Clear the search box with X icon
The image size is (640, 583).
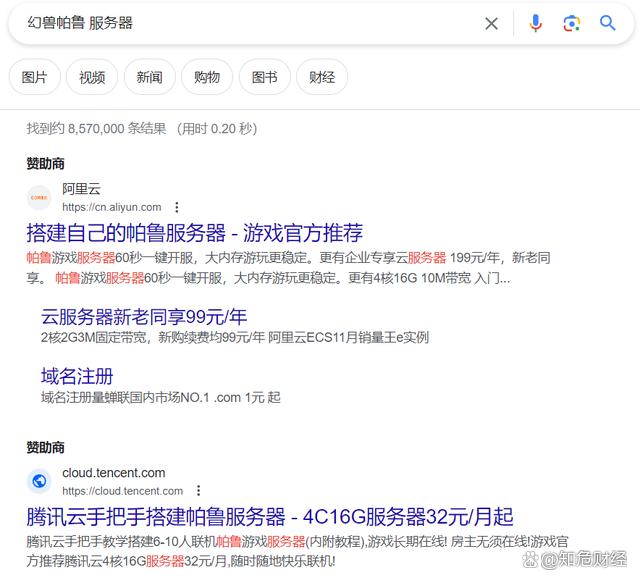click(x=491, y=23)
